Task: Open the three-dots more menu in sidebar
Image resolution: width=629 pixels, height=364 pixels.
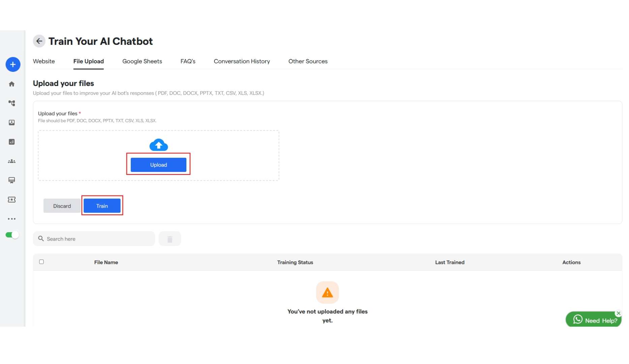Action: pos(12,219)
